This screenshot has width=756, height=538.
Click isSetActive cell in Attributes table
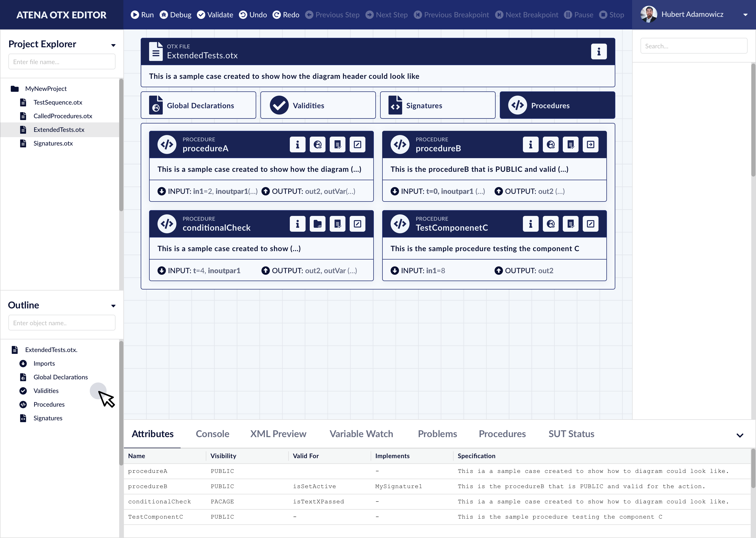(314, 486)
